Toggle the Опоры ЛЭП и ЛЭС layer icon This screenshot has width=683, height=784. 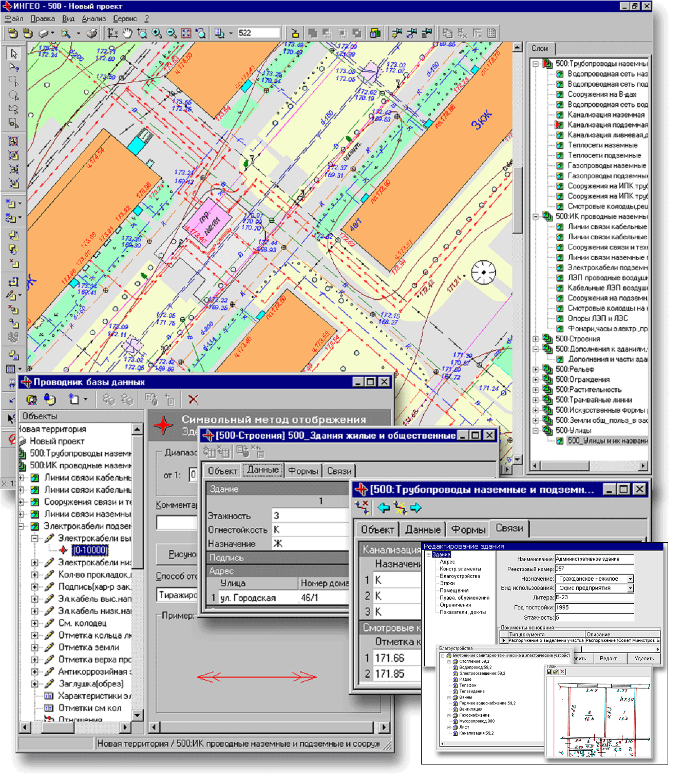click(x=559, y=318)
